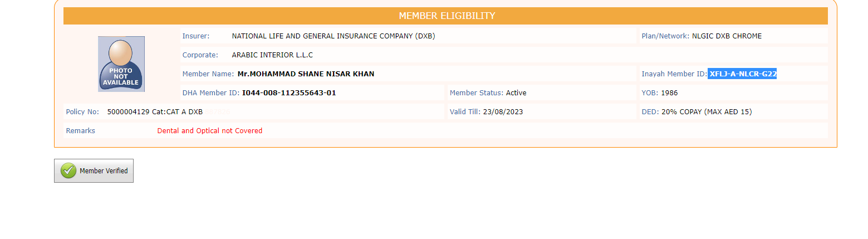Click the Remarks field label

tap(80, 131)
